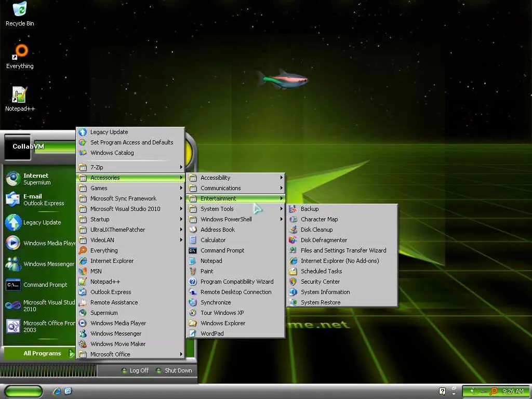Expand the Accessibility submenu
The height and width of the screenshot is (399, 532).
236,178
